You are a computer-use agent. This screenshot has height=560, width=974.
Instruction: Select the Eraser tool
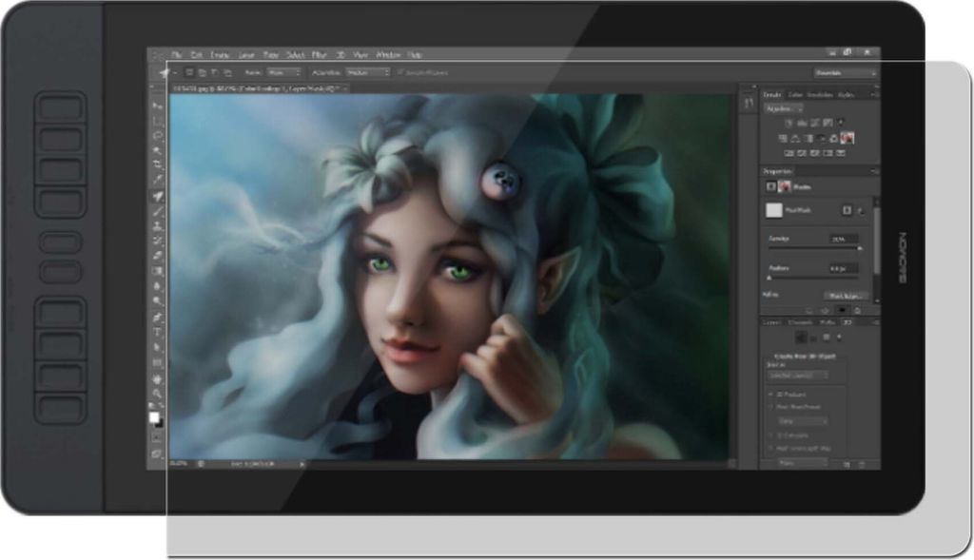click(158, 256)
